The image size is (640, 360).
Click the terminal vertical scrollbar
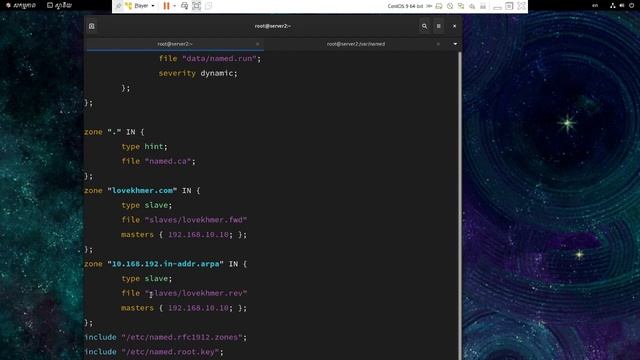coord(460,206)
